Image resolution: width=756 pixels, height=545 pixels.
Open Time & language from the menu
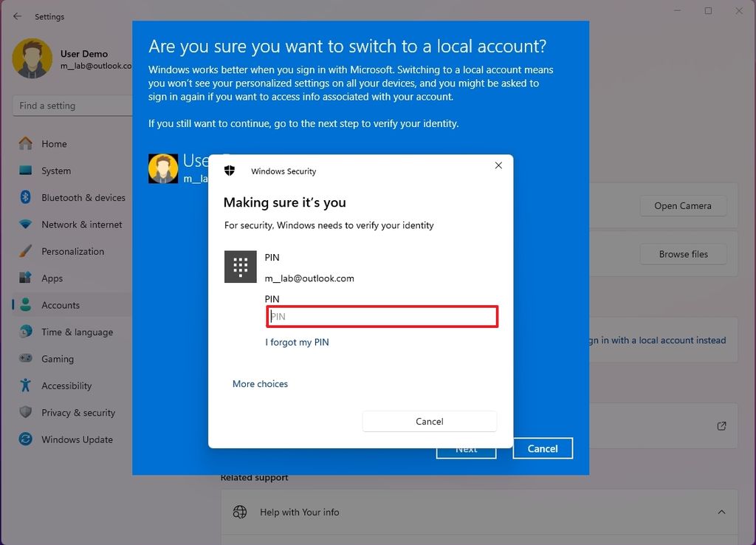pyautogui.click(x=25, y=332)
